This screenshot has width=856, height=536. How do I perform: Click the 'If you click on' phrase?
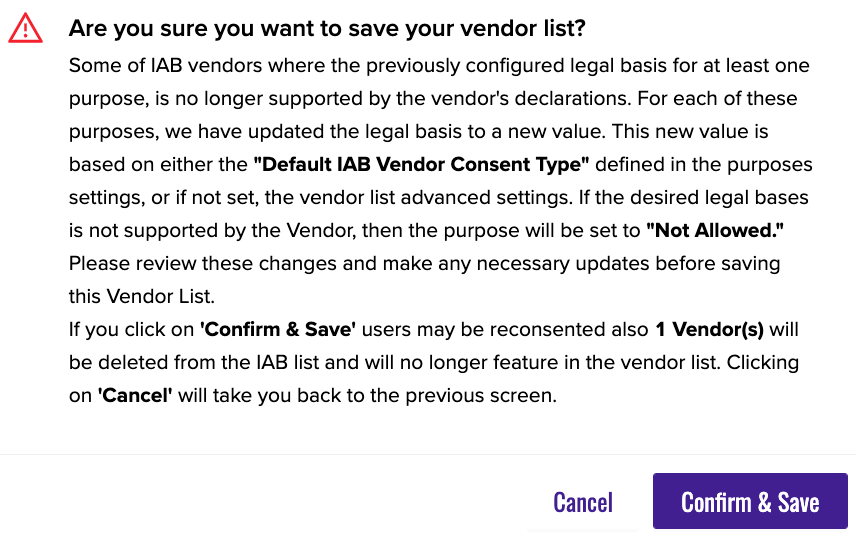coord(132,329)
